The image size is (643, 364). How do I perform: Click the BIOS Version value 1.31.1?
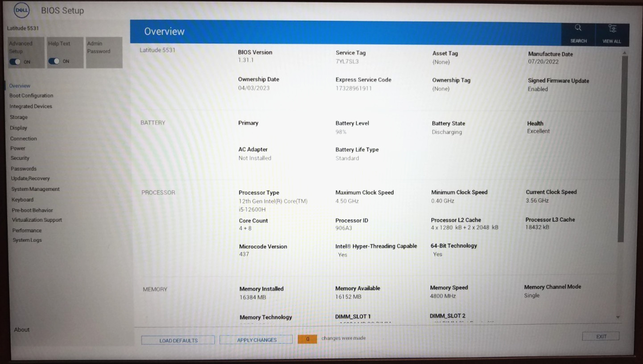pyautogui.click(x=246, y=60)
